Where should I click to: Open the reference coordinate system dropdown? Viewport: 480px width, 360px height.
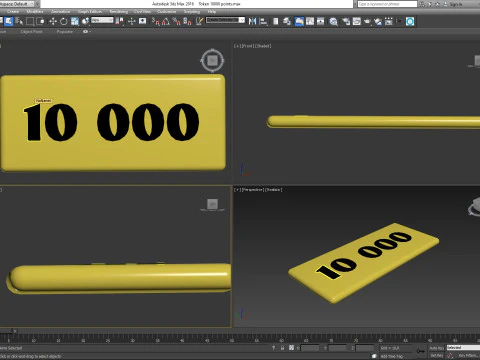(x=102, y=20)
